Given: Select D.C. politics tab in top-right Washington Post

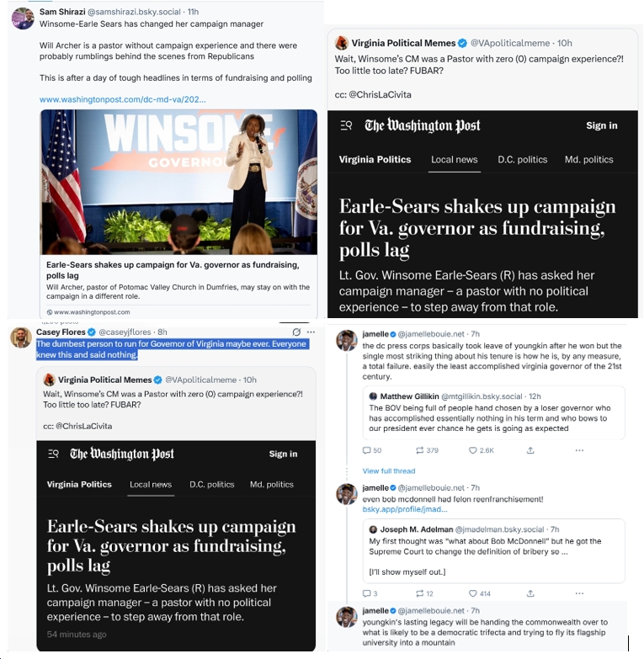Looking at the screenshot, I should [x=523, y=160].
